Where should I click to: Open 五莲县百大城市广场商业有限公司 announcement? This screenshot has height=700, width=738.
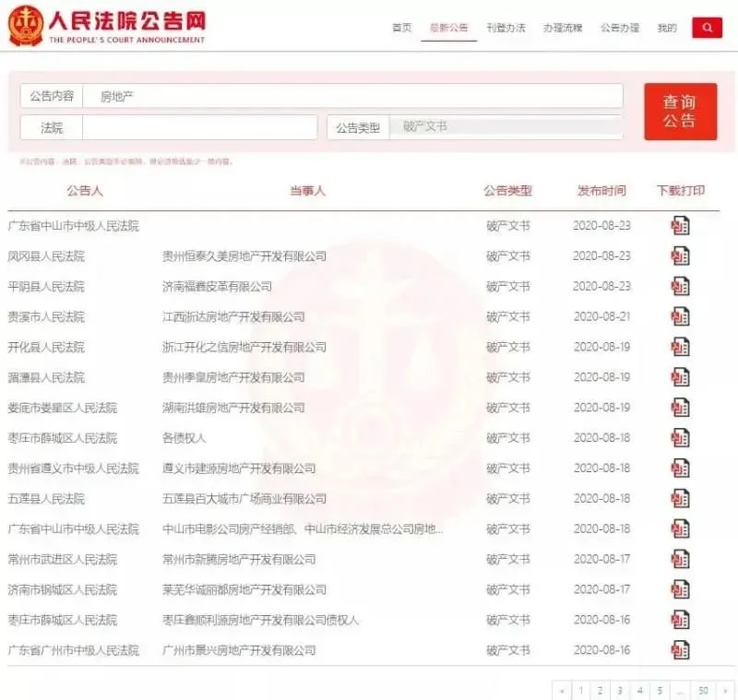click(x=244, y=499)
